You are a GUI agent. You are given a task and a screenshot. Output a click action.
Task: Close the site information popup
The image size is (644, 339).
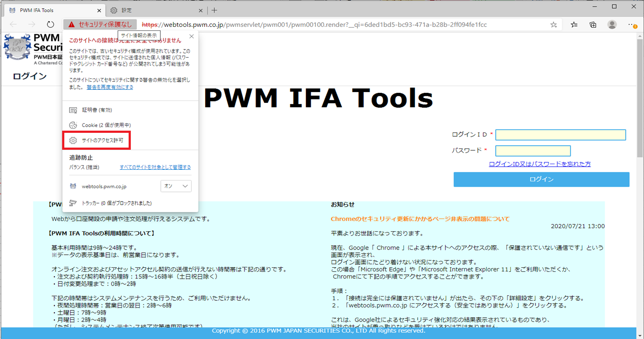pyautogui.click(x=192, y=36)
